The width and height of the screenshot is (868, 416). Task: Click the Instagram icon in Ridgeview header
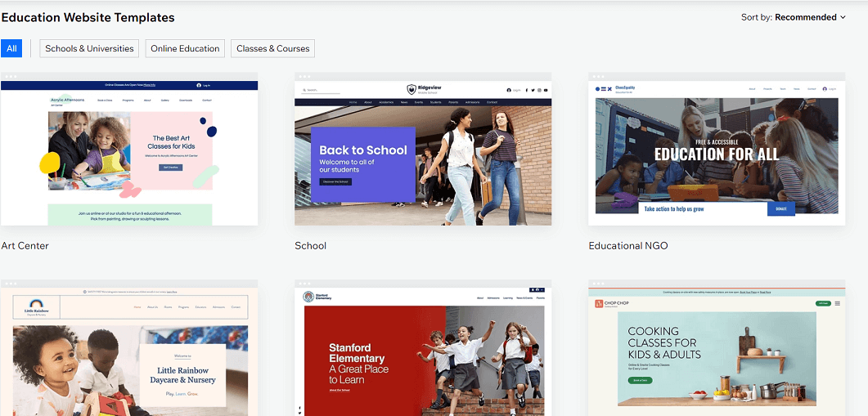(539, 90)
